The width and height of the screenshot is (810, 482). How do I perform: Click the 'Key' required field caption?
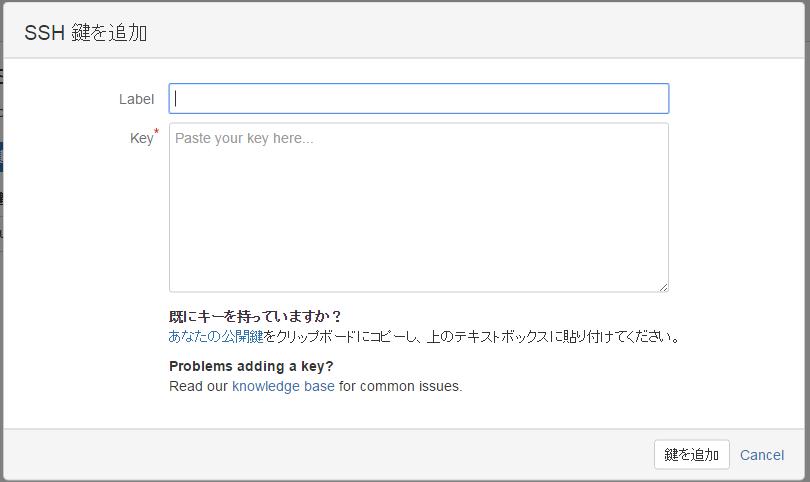coord(144,137)
